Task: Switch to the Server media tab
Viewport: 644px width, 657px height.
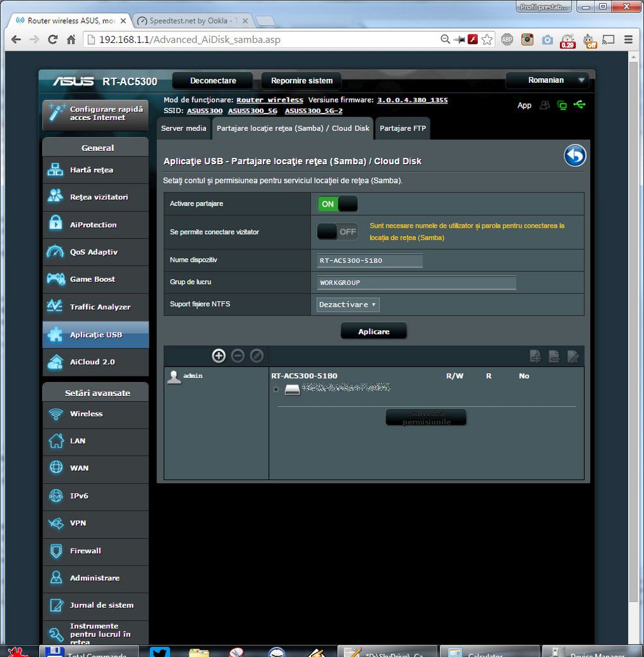Action: click(183, 128)
